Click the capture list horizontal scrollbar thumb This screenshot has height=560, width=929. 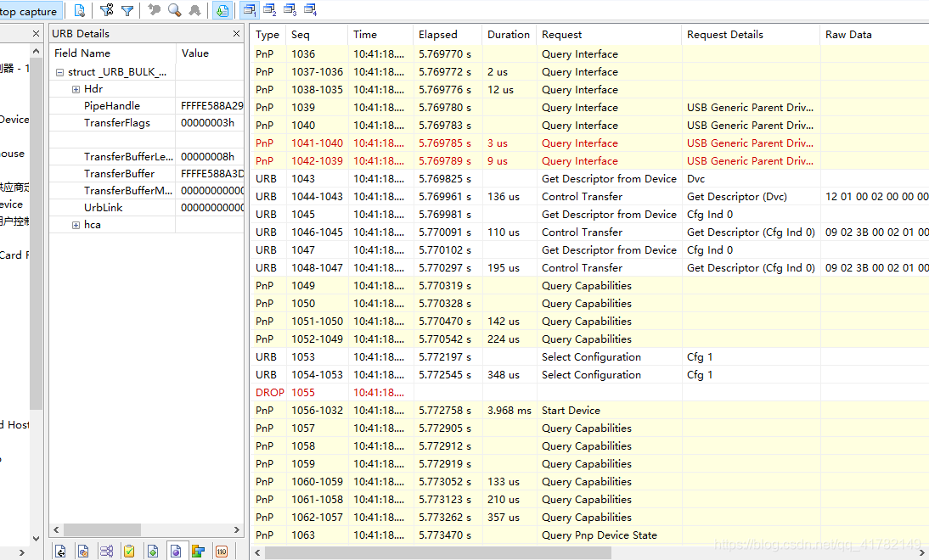point(438,552)
